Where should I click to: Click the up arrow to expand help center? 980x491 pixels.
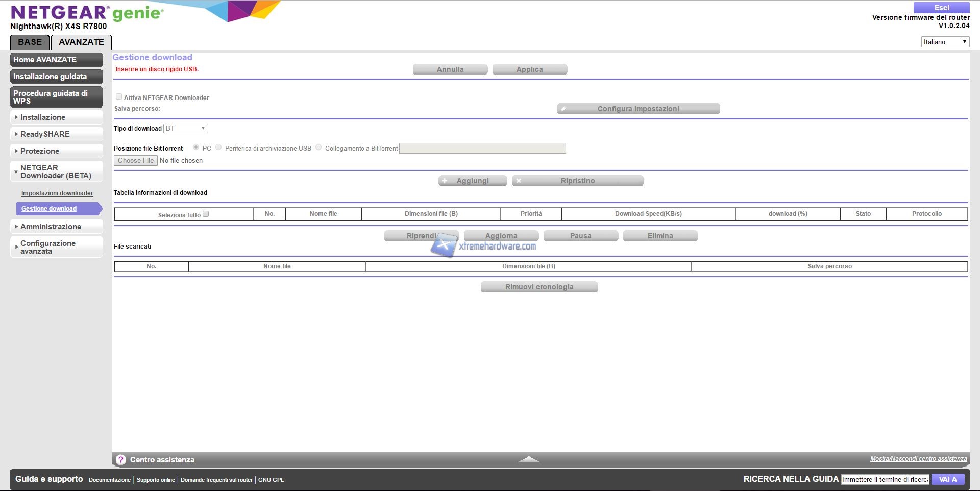pyautogui.click(x=529, y=459)
